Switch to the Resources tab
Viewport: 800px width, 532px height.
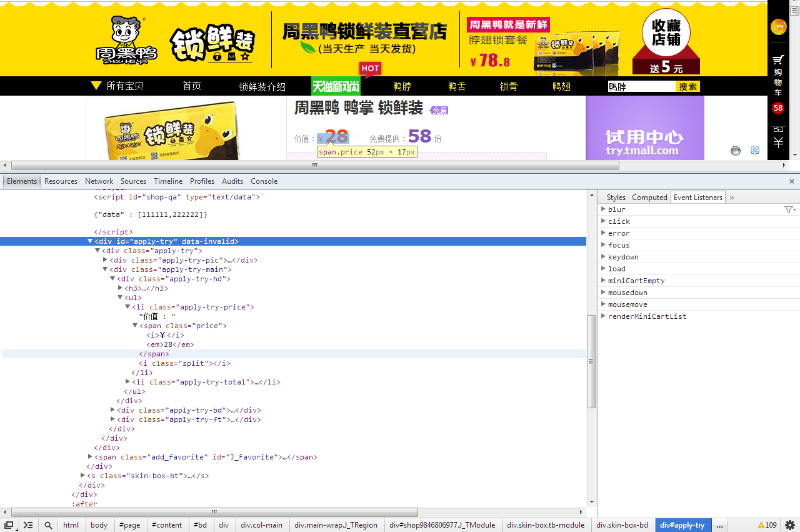(x=61, y=181)
